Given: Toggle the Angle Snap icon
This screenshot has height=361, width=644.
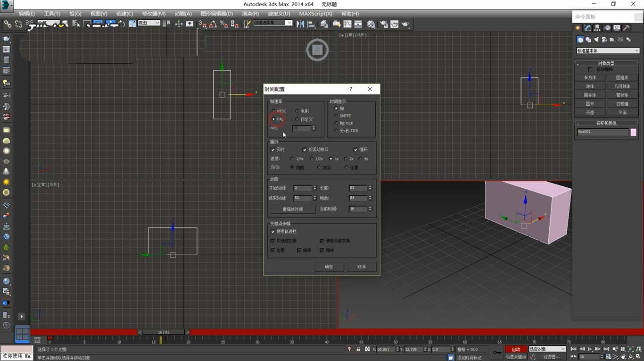Looking at the screenshot, I should coord(213,24).
